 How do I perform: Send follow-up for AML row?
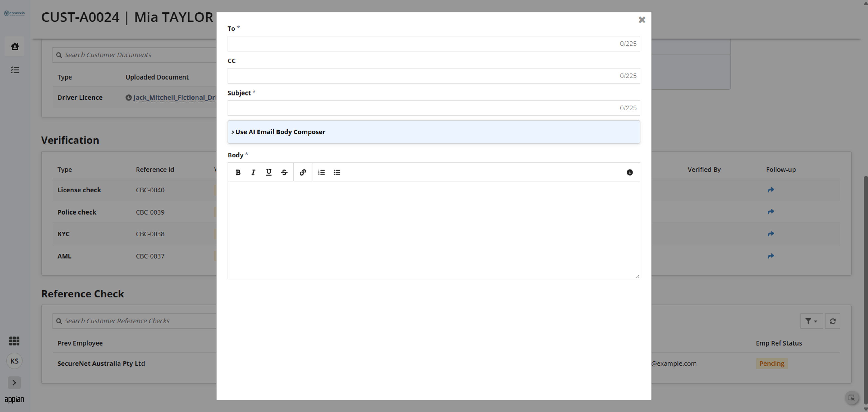pos(771,256)
